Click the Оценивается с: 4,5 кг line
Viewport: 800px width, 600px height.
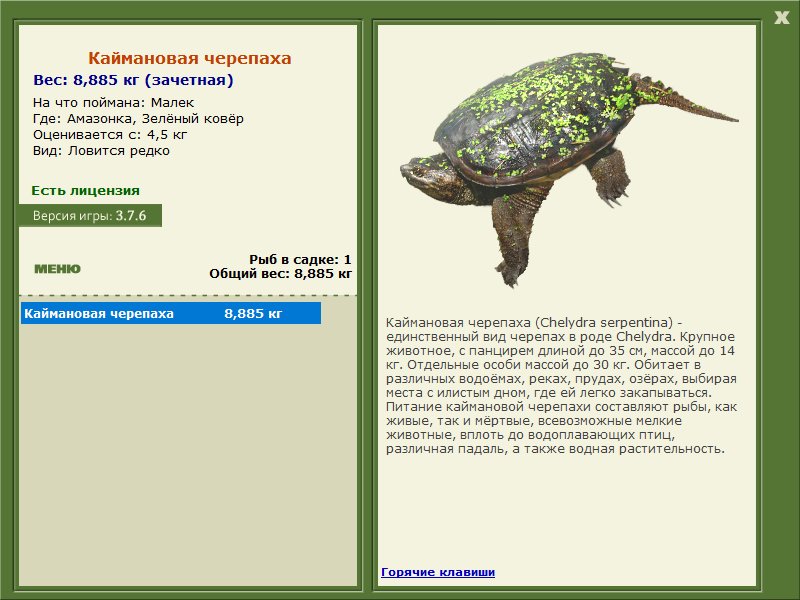[x=110, y=135]
